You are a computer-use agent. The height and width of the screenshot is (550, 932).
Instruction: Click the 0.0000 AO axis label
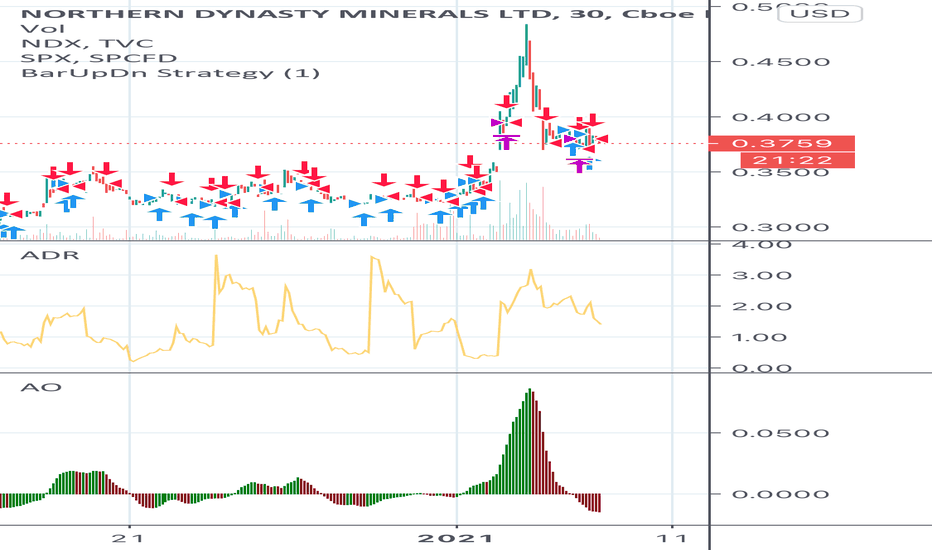781,494
